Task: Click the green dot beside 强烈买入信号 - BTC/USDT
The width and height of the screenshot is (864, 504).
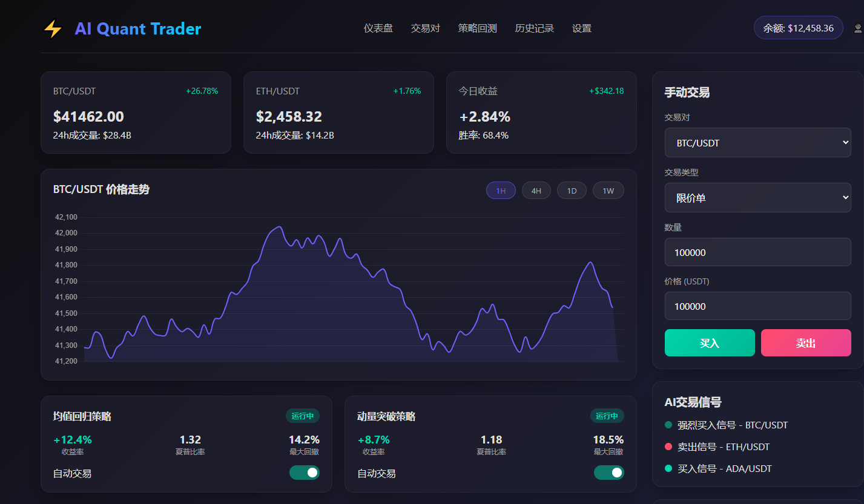Action: tap(670, 425)
